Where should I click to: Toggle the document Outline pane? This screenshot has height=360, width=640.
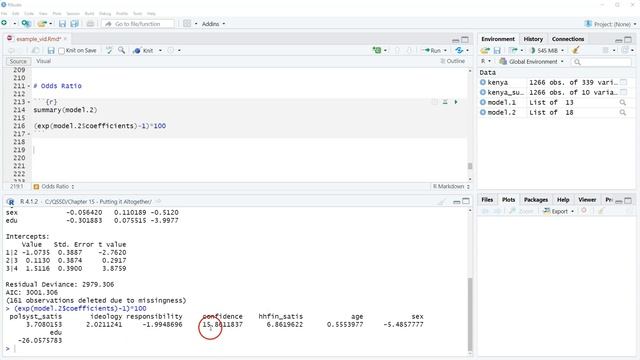[452, 61]
